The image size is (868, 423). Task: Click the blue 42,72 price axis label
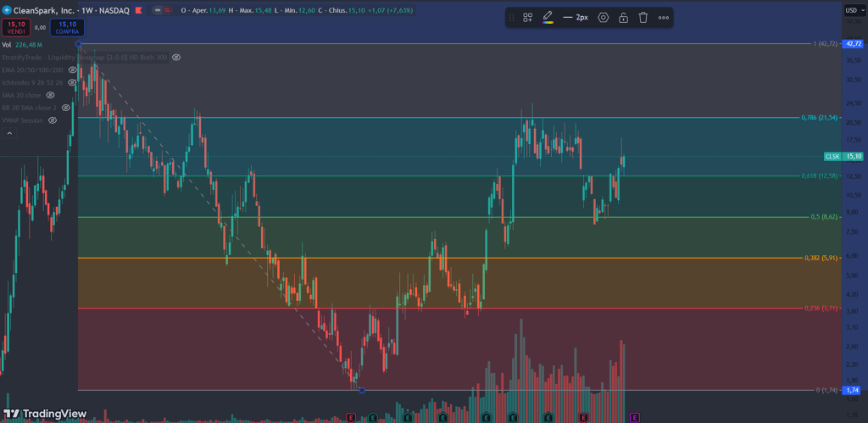(853, 44)
